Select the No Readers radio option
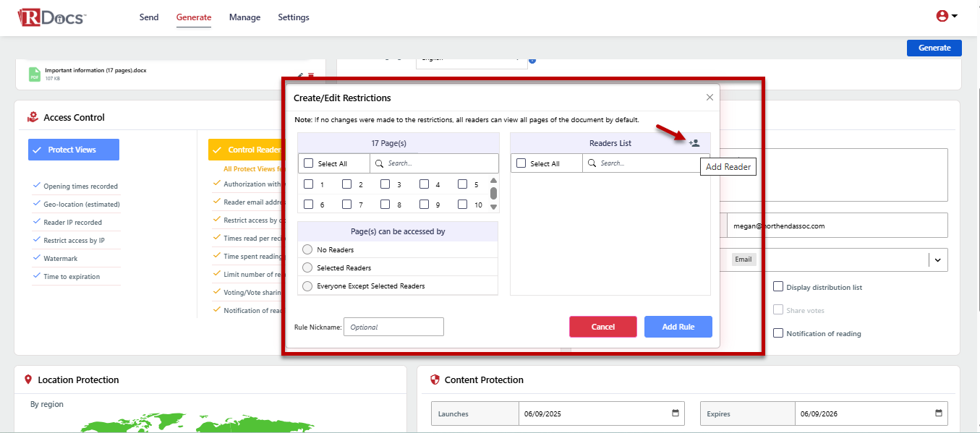Screen dimensions: 980x433 point(309,249)
